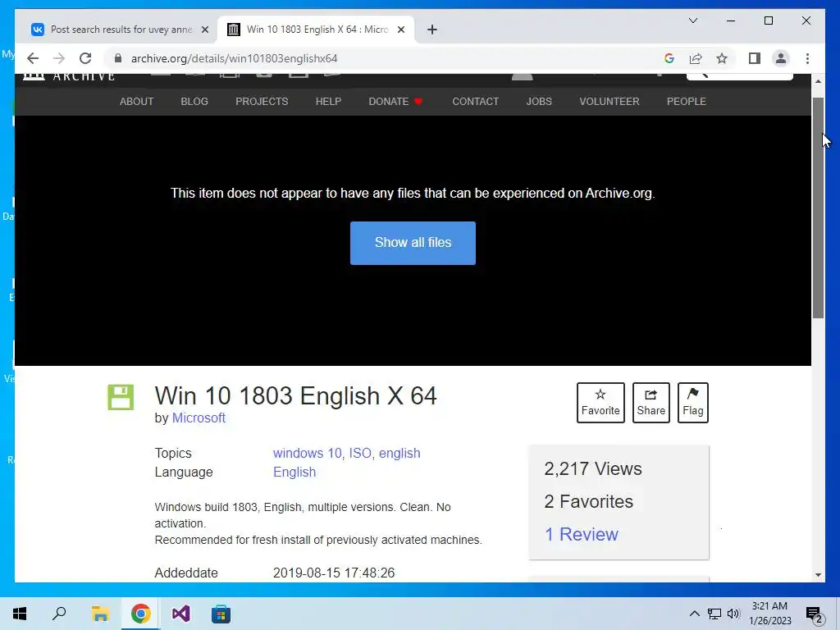
Task: Click the forward navigation arrow
Action: (59, 58)
